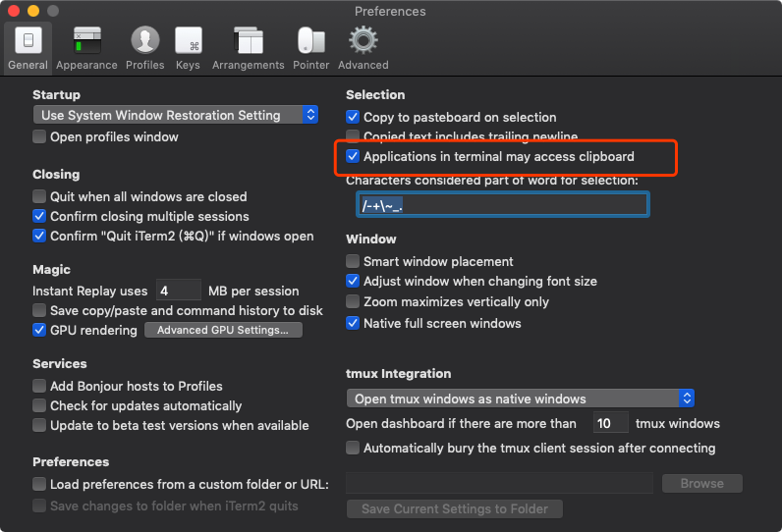Enable Smart window placement checkbox

(x=353, y=261)
